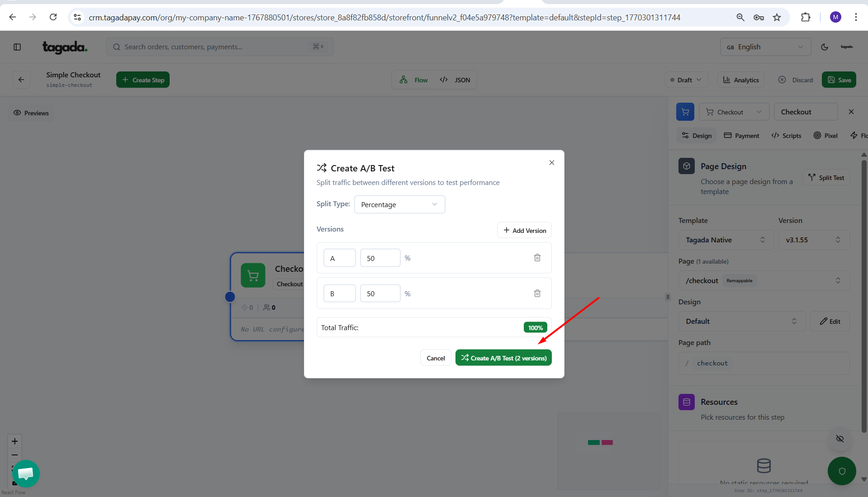868x497 pixels.
Task: Click the back arrow beside Simple Checkout
Action: pyautogui.click(x=21, y=80)
